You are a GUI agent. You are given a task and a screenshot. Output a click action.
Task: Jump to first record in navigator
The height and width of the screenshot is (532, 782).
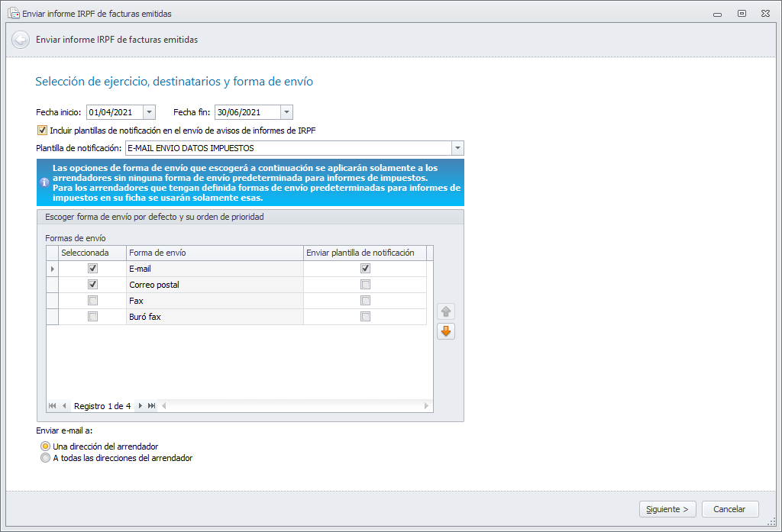[53, 406]
